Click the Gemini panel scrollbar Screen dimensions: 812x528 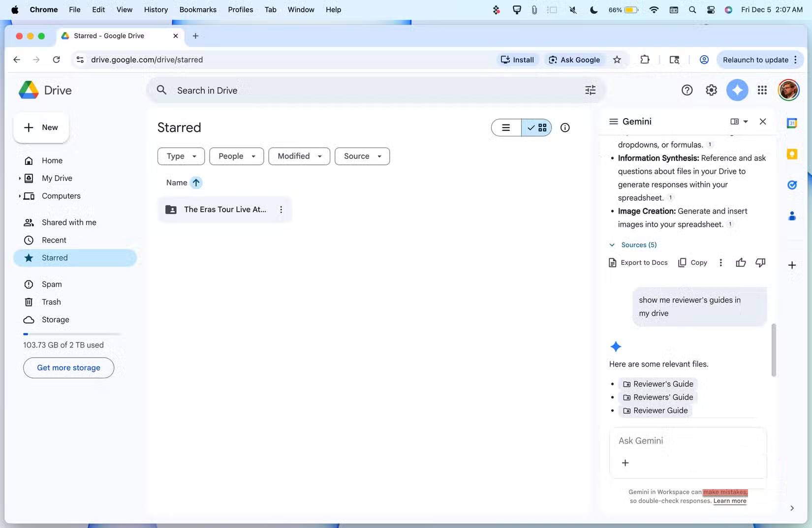[x=774, y=350]
